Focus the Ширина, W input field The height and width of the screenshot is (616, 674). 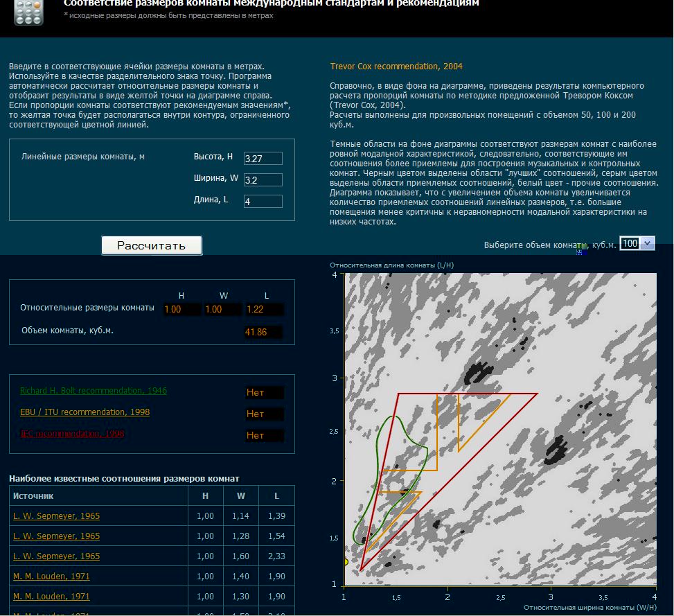coord(263,180)
